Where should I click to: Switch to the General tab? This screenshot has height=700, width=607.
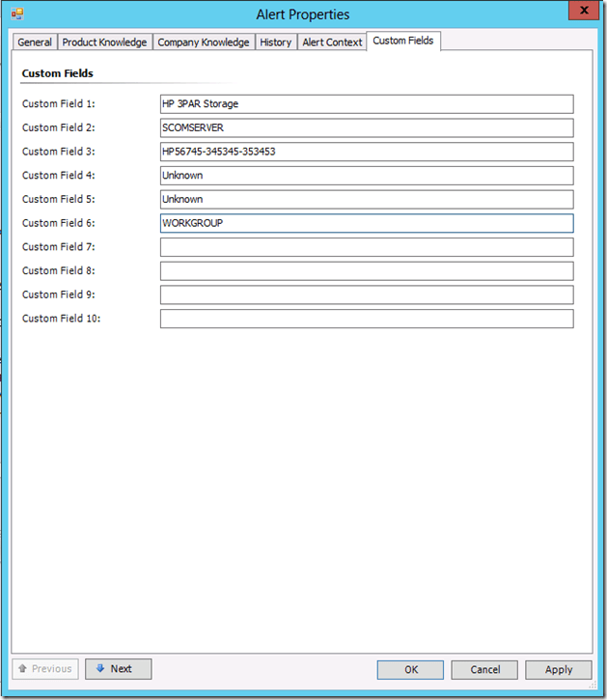coord(35,42)
